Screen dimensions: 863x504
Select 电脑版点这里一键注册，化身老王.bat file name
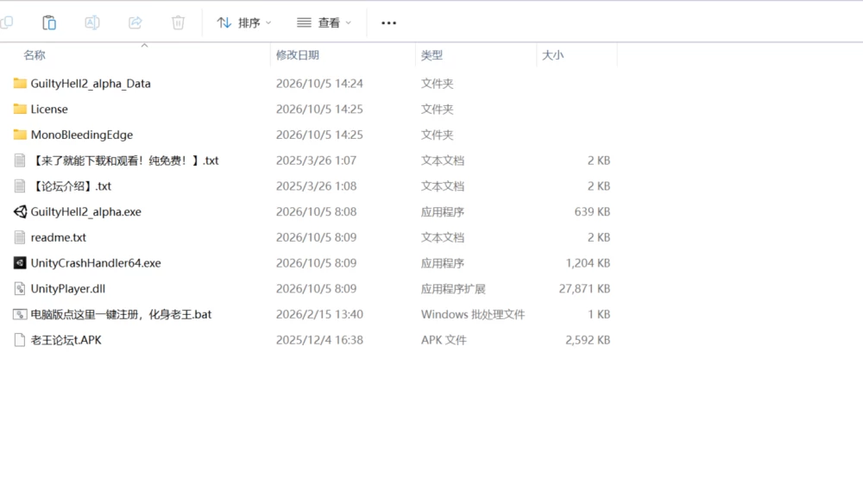click(121, 314)
